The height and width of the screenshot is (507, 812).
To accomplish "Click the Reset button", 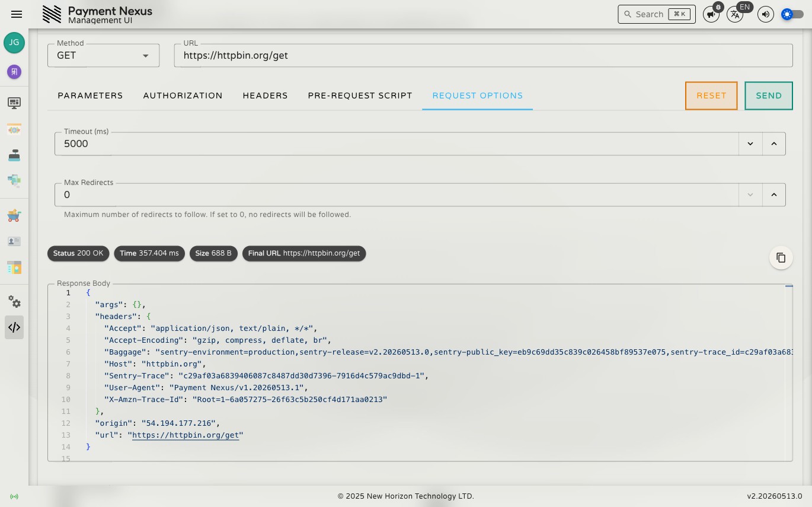I will pos(711,95).
